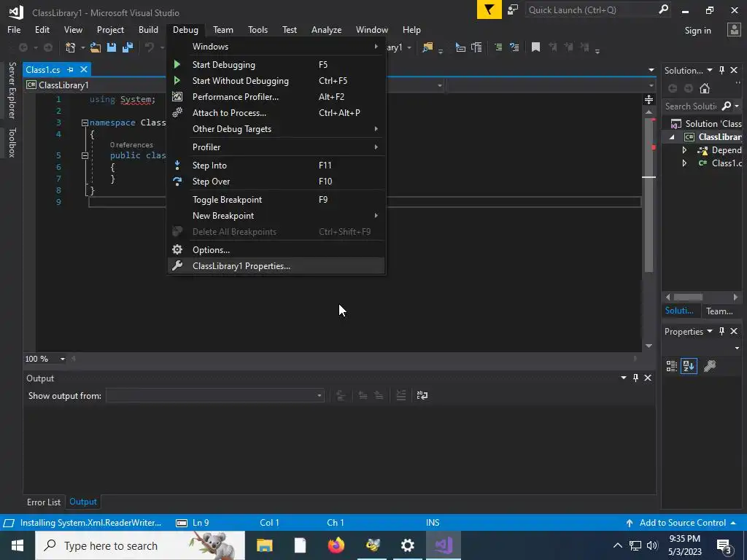Click the Type here to search taskbar box
The height and width of the screenshot is (560, 747).
(141, 545)
